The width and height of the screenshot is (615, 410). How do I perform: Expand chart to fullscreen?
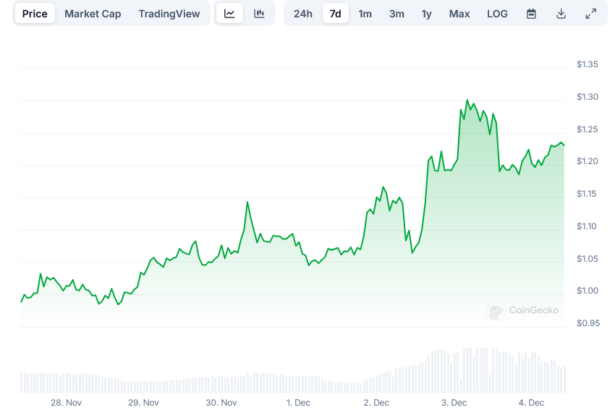(590, 14)
